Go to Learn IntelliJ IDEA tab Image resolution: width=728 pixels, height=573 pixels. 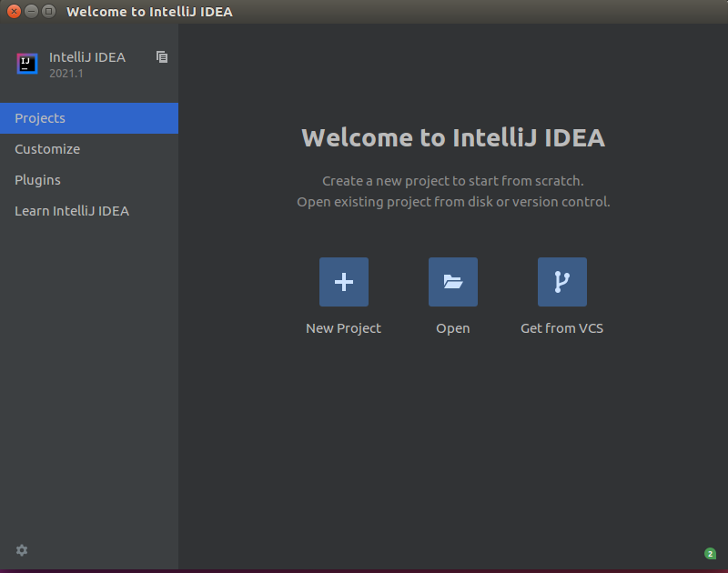pos(89,211)
